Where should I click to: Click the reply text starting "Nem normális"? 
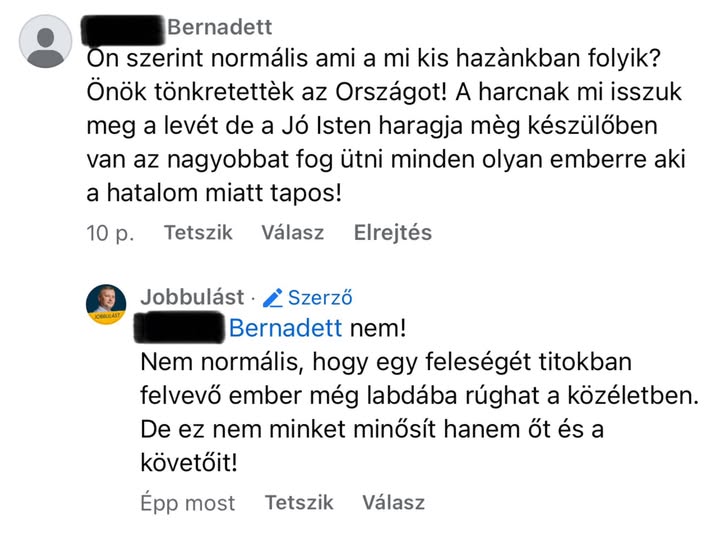pos(390,361)
